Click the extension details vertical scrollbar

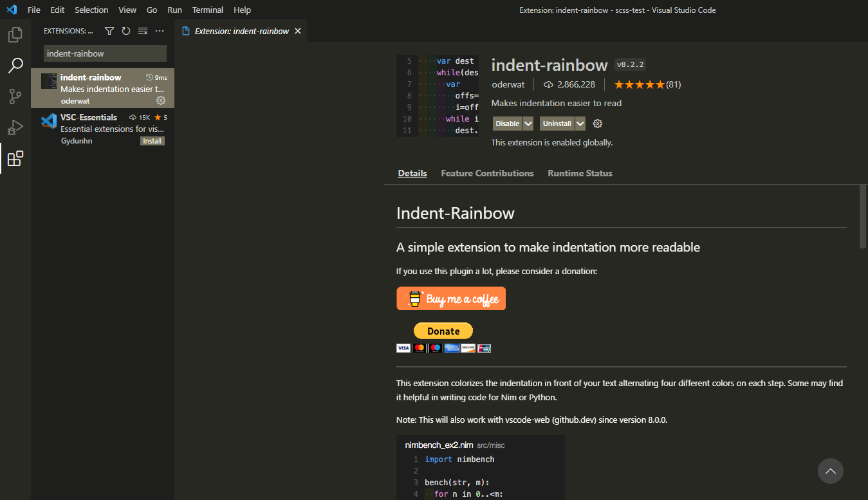863,216
